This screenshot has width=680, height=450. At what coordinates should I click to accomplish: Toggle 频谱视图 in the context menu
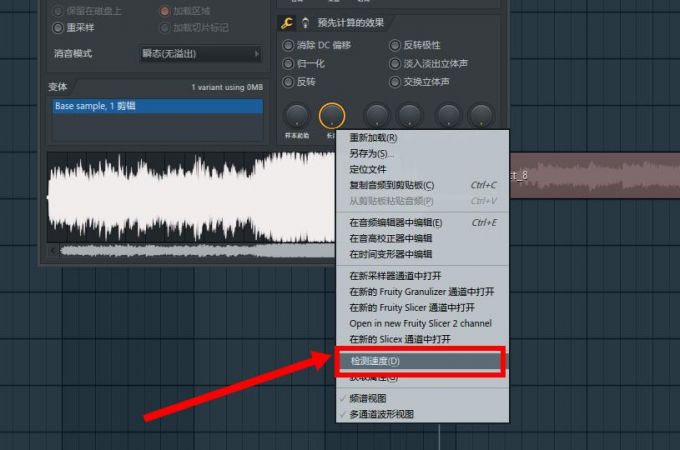422,398
